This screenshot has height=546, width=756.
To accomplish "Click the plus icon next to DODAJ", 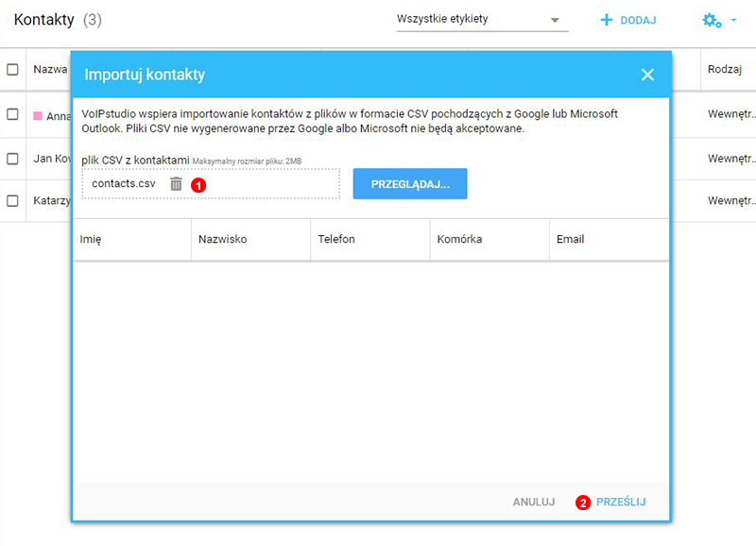I will pos(604,18).
